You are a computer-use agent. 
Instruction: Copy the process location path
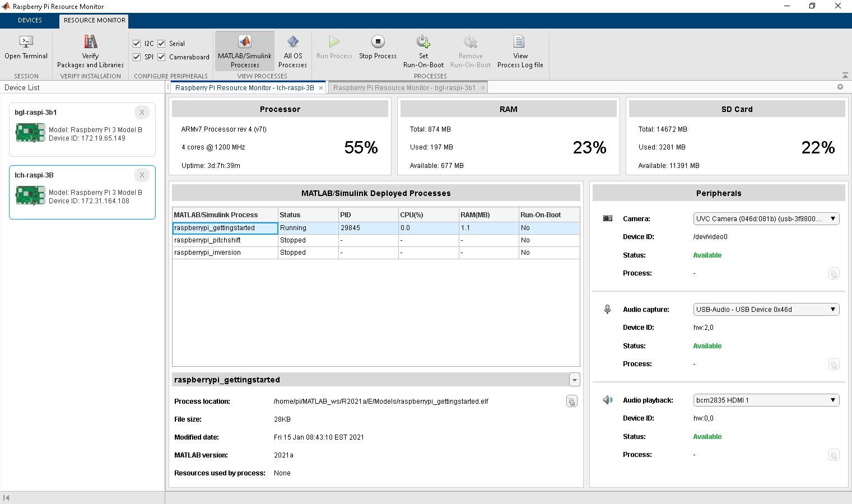571,402
